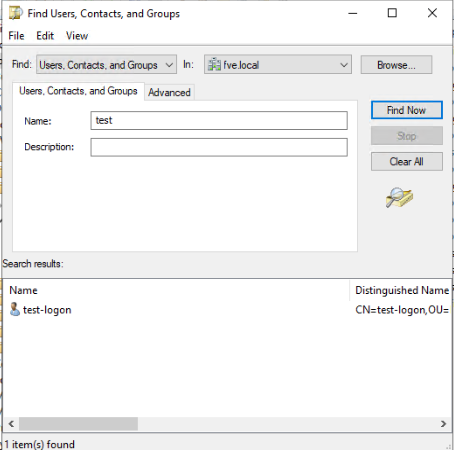The width and height of the screenshot is (454, 450).
Task: Click into the Description text field
Action: [x=219, y=147]
